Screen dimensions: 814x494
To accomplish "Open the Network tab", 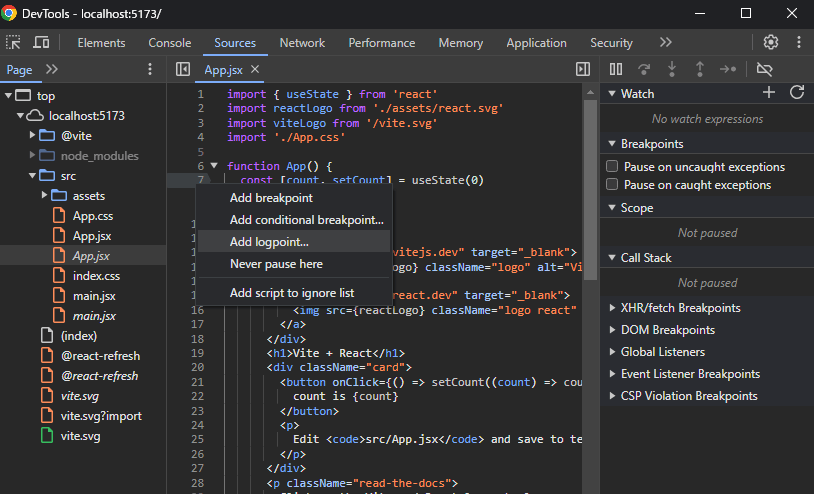I will tap(302, 43).
